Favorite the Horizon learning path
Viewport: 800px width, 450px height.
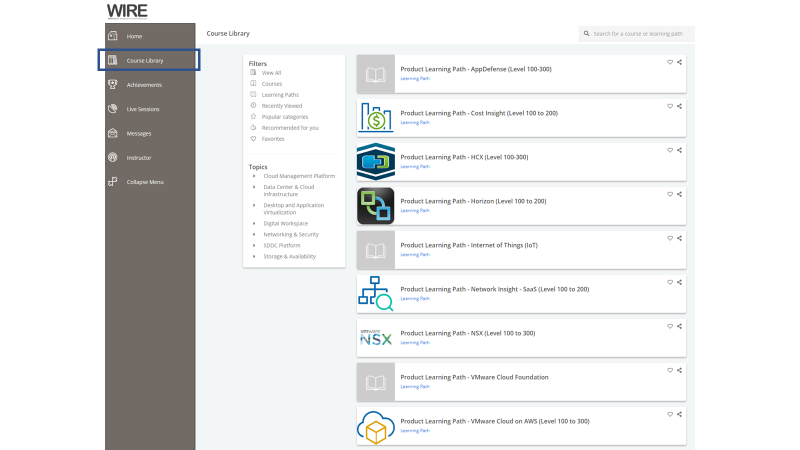(x=670, y=194)
